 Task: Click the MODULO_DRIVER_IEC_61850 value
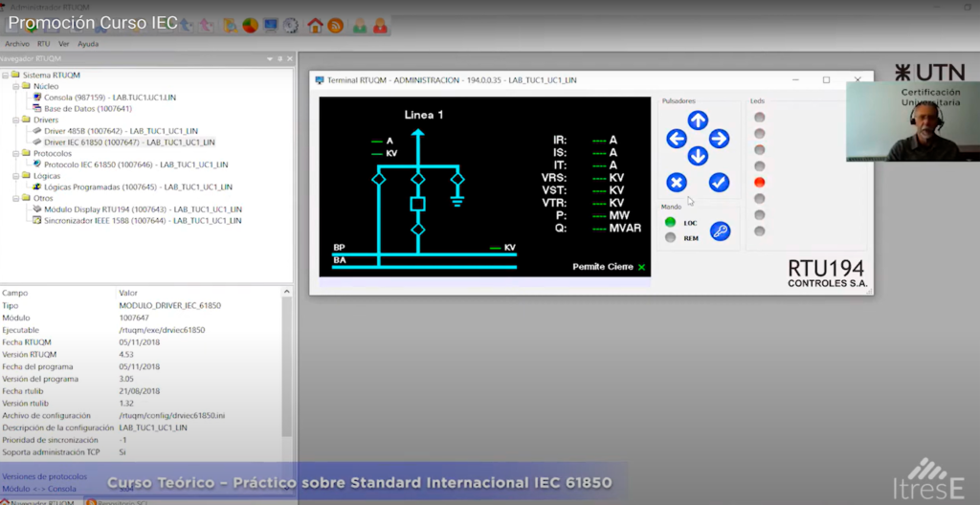point(170,306)
